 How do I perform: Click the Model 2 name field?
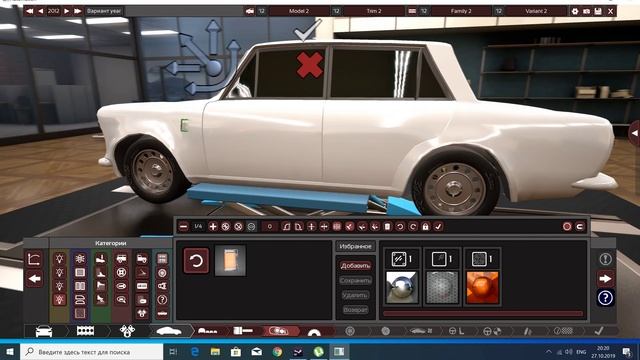pos(299,11)
